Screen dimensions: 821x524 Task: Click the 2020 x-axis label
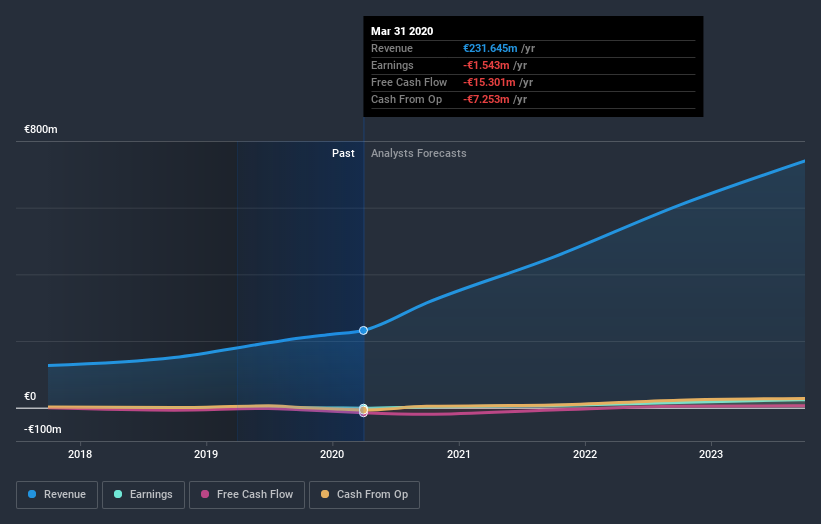click(332, 454)
